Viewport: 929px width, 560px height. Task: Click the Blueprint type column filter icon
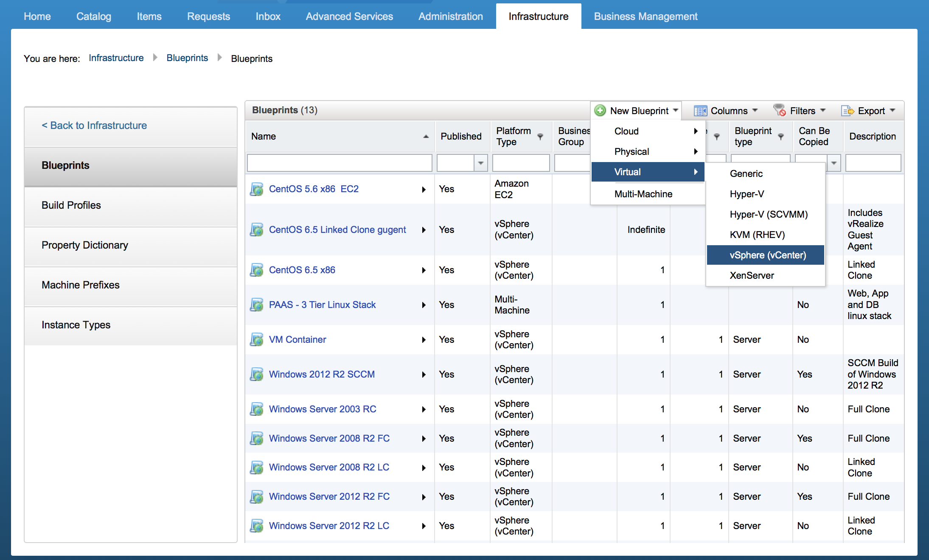click(781, 137)
